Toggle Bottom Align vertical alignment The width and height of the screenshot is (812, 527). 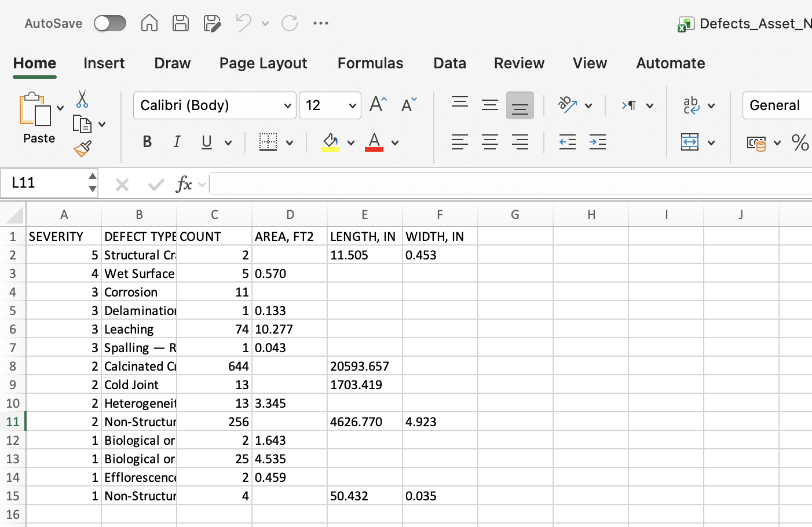point(520,105)
